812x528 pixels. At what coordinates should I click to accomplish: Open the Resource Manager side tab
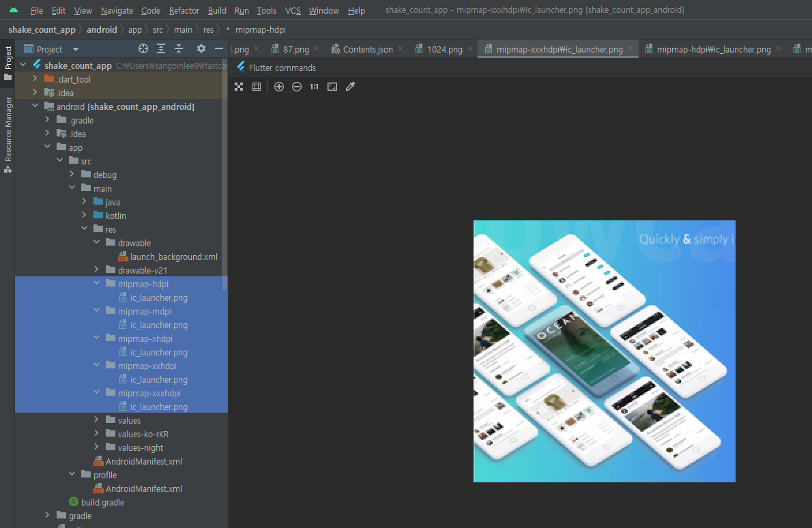tap(8, 134)
